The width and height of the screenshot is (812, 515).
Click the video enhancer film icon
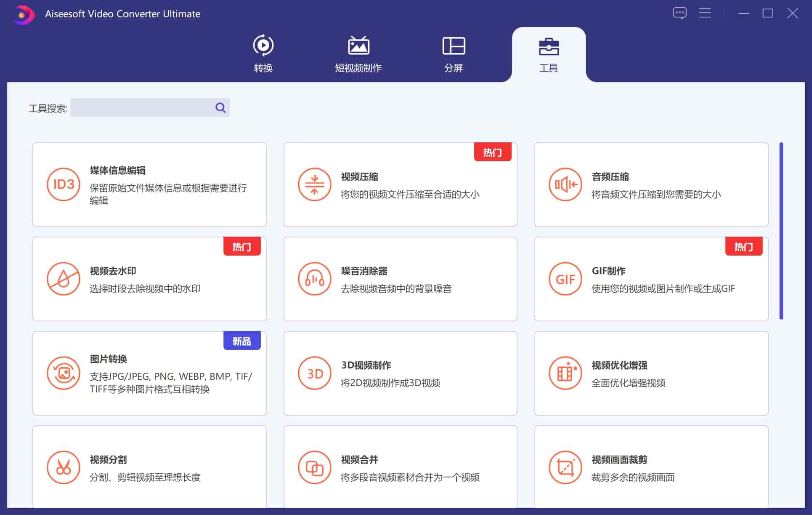click(565, 373)
